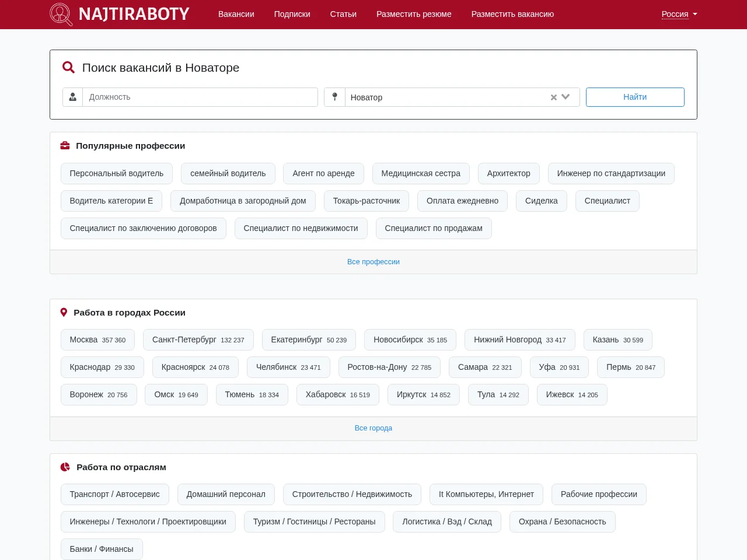Choose Домашний персонал industry tag

[x=226, y=494]
